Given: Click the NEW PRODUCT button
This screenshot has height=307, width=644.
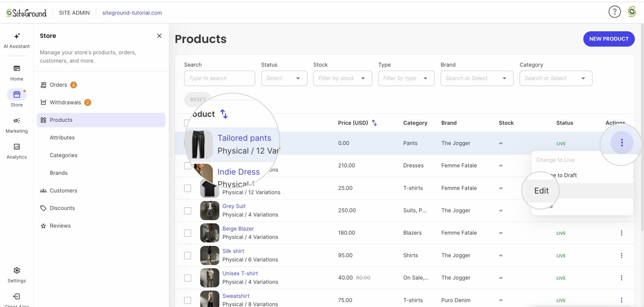Looking at the screenshot, I should pos(609,39).
